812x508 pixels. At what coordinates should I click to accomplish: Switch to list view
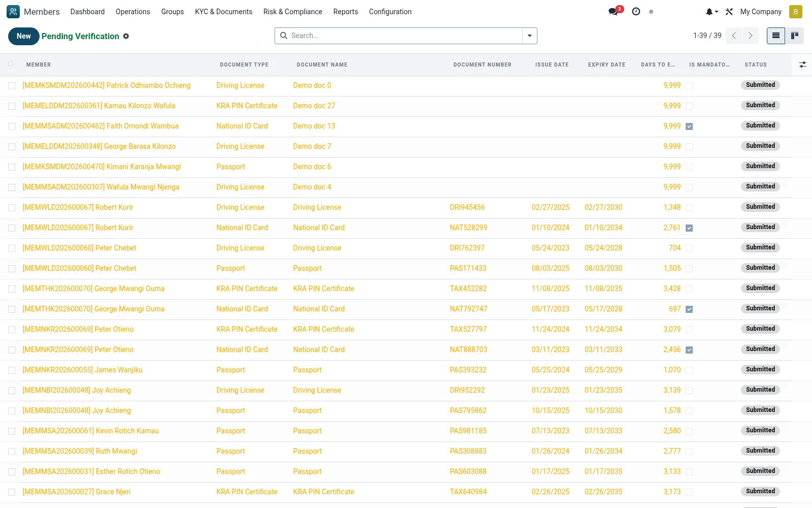pos(776,36)
